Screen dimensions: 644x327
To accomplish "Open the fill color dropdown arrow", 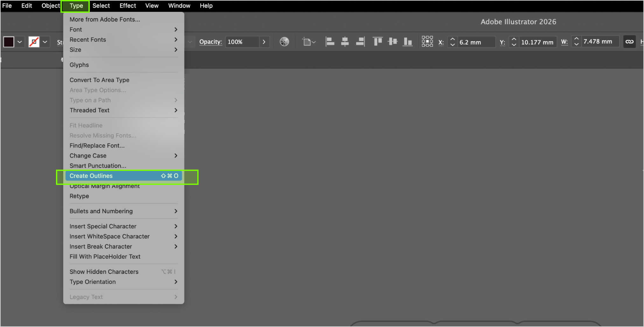I will click(20, 42).
